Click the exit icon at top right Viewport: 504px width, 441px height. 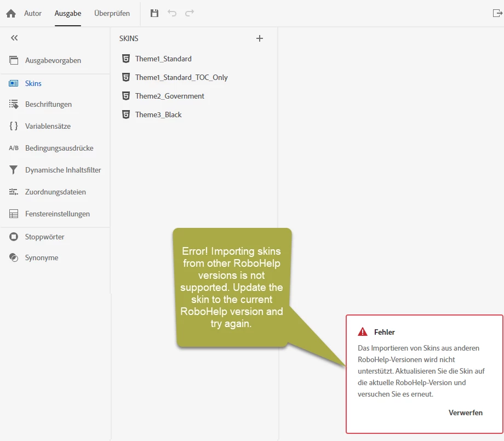497,13
